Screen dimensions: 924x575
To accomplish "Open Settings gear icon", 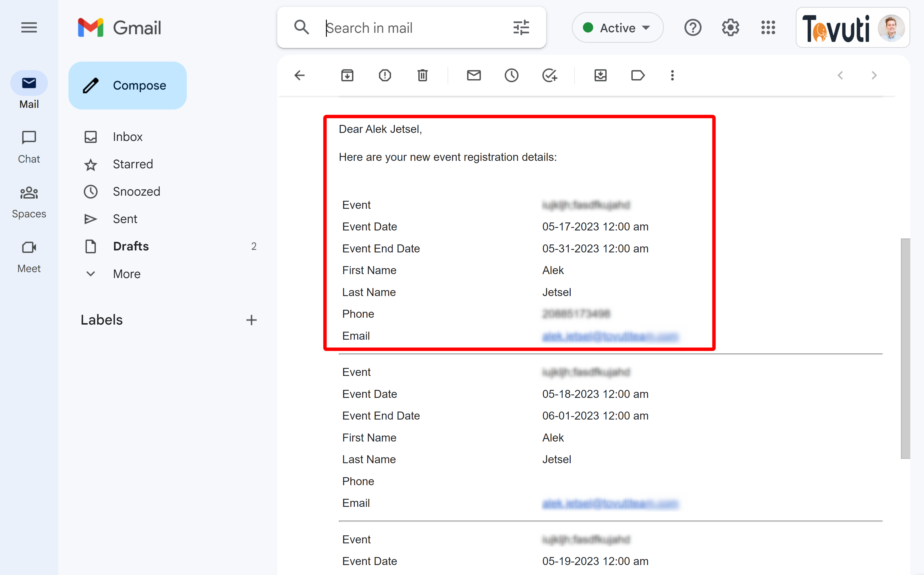I will coord(730,28).
